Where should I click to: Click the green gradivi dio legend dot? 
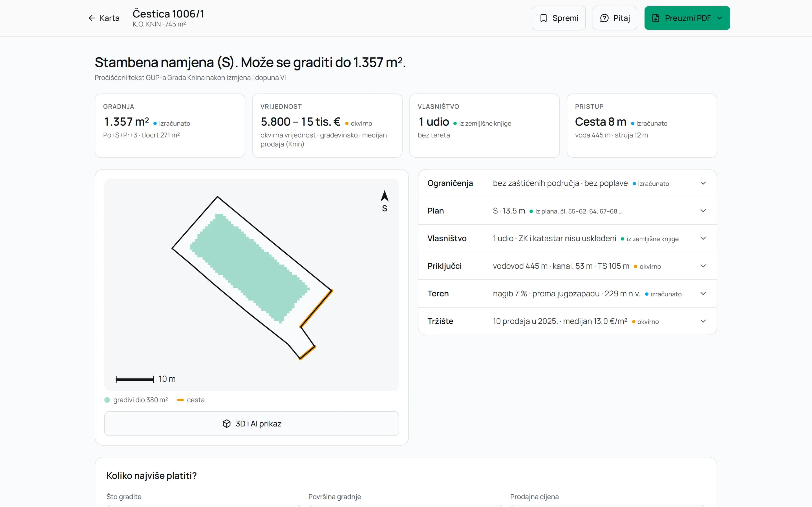(107, 400)
